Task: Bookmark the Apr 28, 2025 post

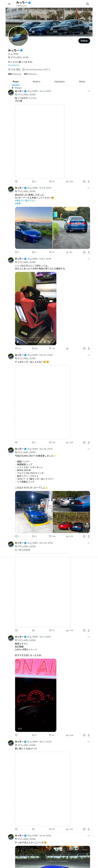Action: [84, 536]
